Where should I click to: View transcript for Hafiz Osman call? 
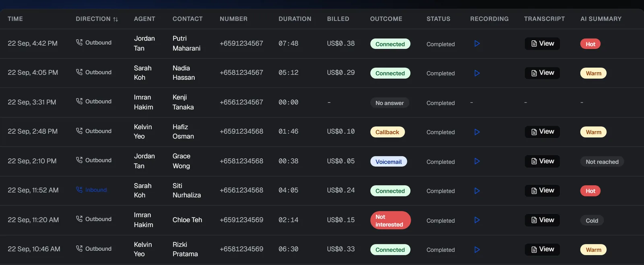pos(542,132)
